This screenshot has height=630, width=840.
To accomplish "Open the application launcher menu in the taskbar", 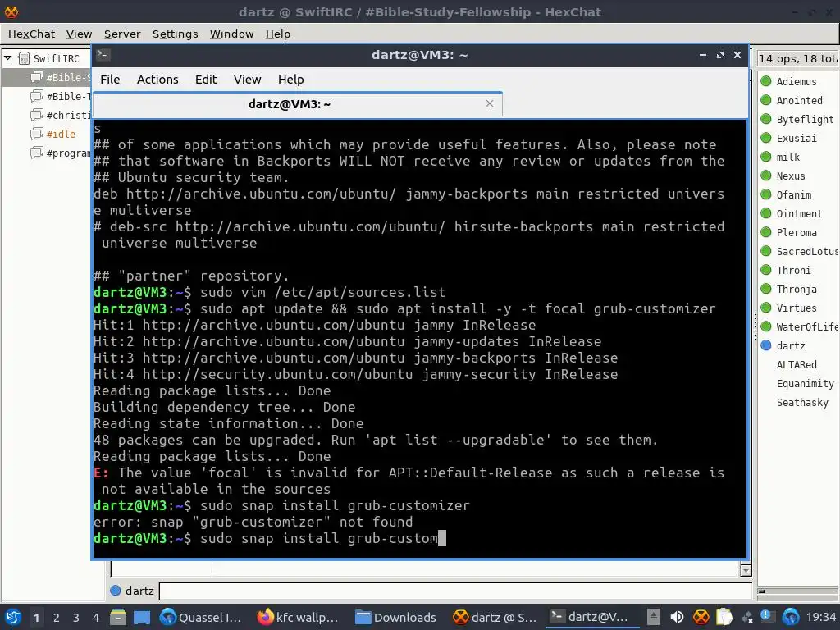I will [12, 617].
